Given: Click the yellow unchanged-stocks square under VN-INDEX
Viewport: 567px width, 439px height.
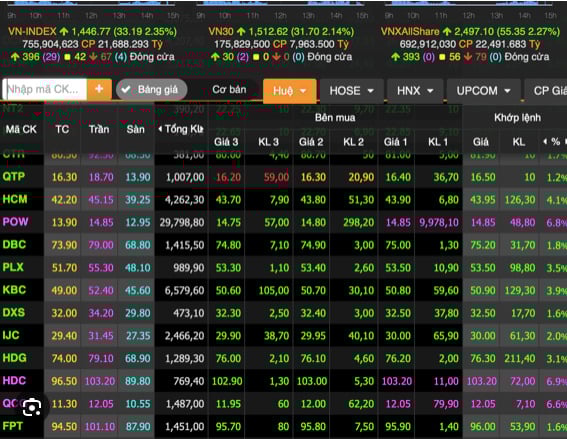Looking at the screenshot, I should click(67, 57).
